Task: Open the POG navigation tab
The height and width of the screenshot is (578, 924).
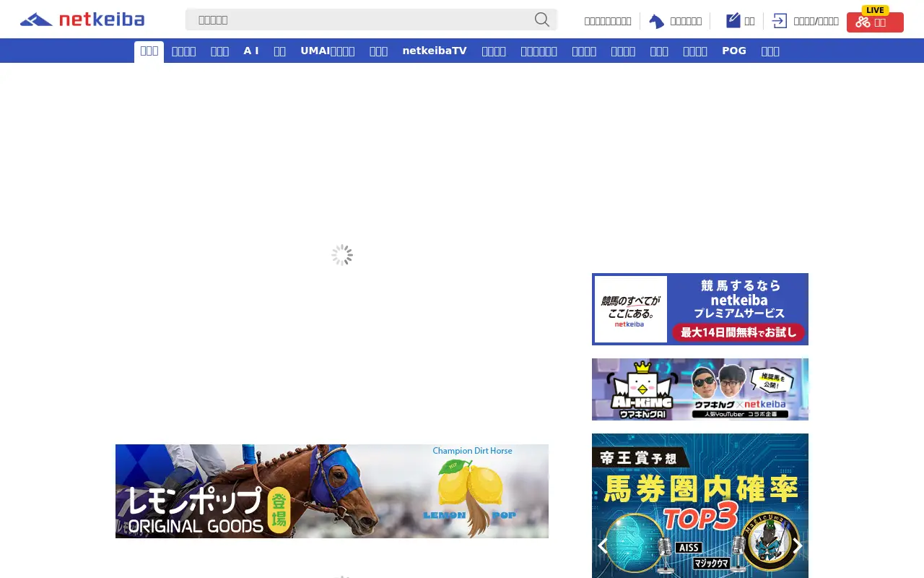Action: pyautogui.click(x=734, y=51)
